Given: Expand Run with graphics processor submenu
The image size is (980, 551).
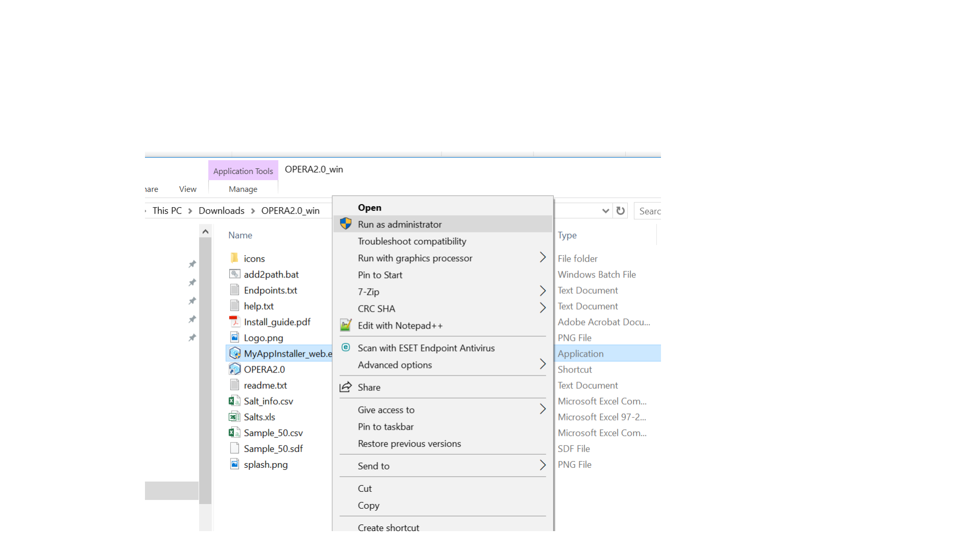Looking at the screenshot, I should pos(543,258).
